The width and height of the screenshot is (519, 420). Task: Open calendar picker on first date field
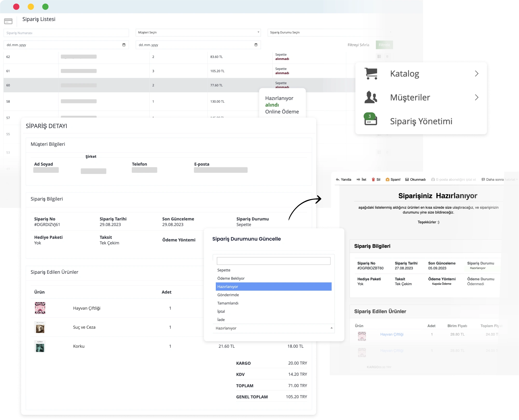[x=124, y=45]
